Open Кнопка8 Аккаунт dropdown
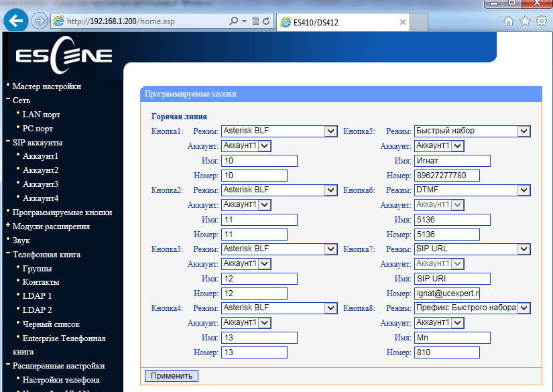 [x=439, y=322]
